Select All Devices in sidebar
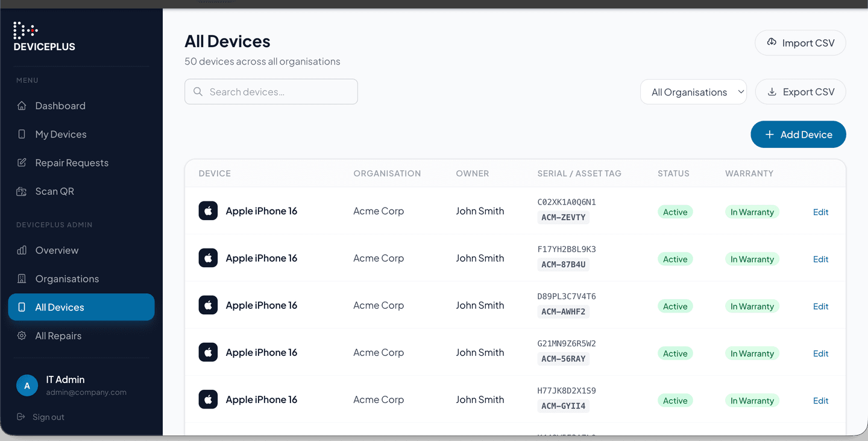Screen dimensions: 868x441 point(81,307)
